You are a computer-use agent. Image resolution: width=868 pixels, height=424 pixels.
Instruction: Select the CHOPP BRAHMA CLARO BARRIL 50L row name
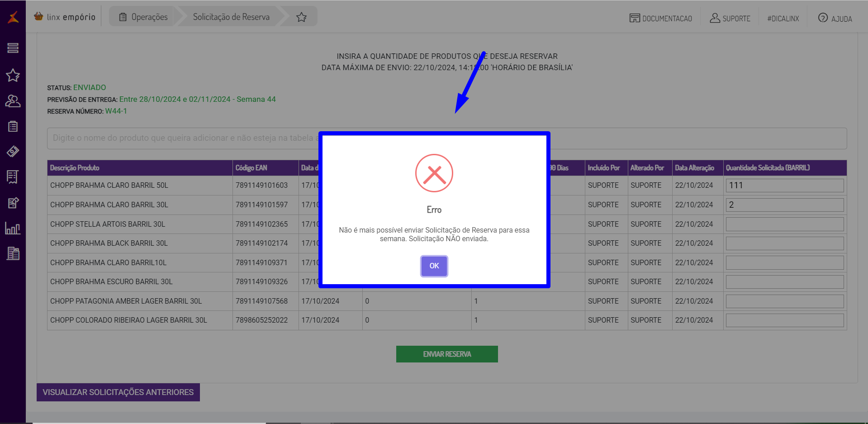click(x=109, y=186)
